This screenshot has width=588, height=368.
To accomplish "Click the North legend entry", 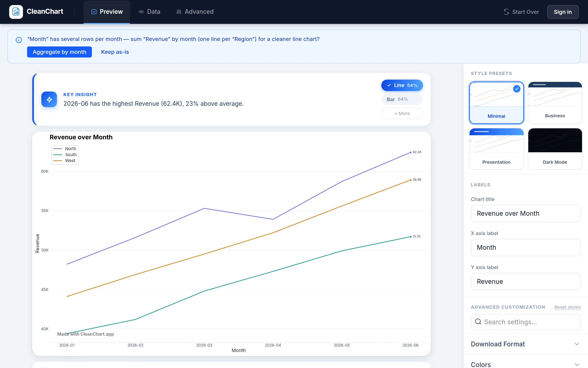I will 65,149.
